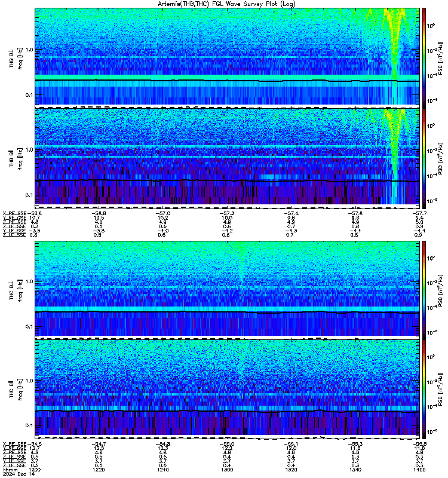Image resolution: width=448 pixels, height=478 pixels.
Task: Click the 1320 time tick label
Action: (291, 470)
